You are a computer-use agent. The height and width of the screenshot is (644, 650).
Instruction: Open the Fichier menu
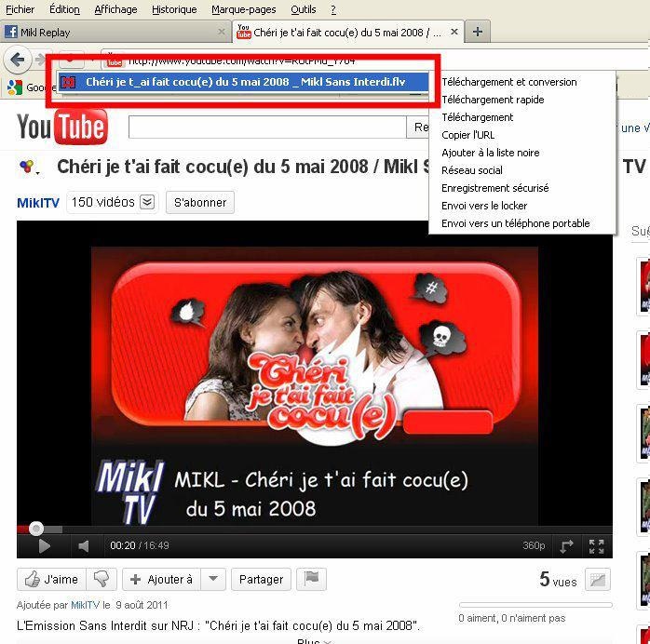click(x=20, y=9)
